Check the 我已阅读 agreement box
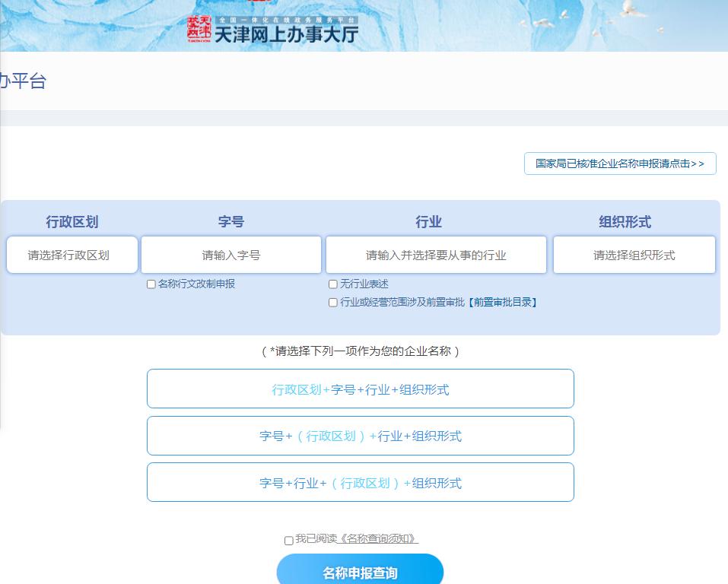The width and height of the screenshot is (728, 584). [x=288, y=541]
